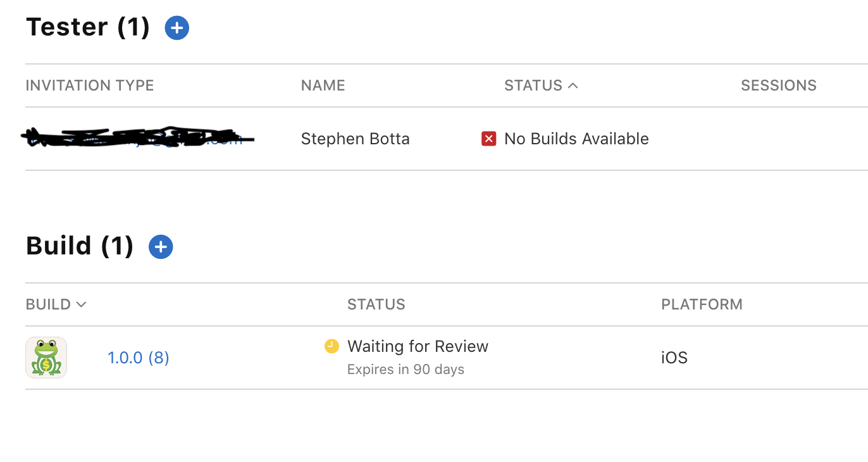Select the tester name Stephen Botta
Image resolution: width=868 pixels, height=462 pixels.
tap(355, 139)
